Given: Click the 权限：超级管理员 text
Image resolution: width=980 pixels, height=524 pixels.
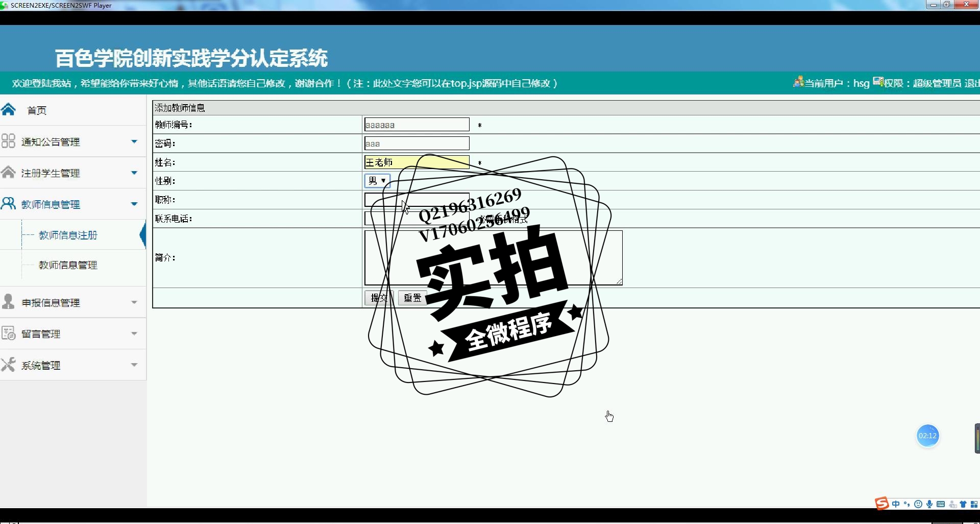Looking at the screenshot, I should (923, 83).
